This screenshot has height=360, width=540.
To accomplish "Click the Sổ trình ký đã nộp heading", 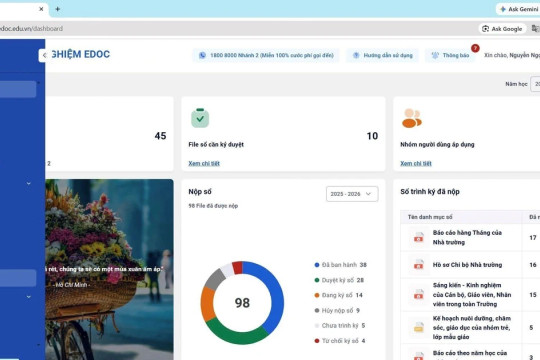I will (x=430, y=192).
